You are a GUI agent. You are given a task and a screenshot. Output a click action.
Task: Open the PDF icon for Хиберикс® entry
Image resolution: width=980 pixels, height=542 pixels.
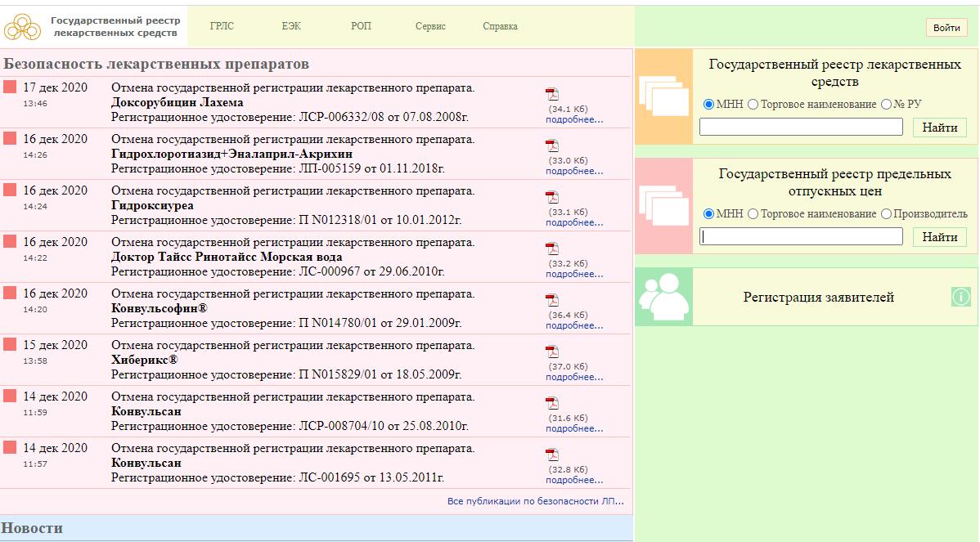tap(552, 352)
